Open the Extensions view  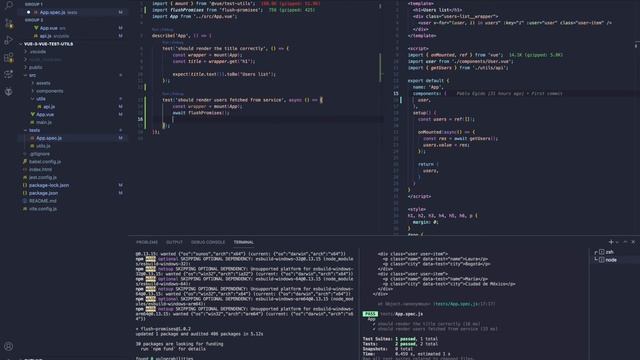[x=9, y=58]
